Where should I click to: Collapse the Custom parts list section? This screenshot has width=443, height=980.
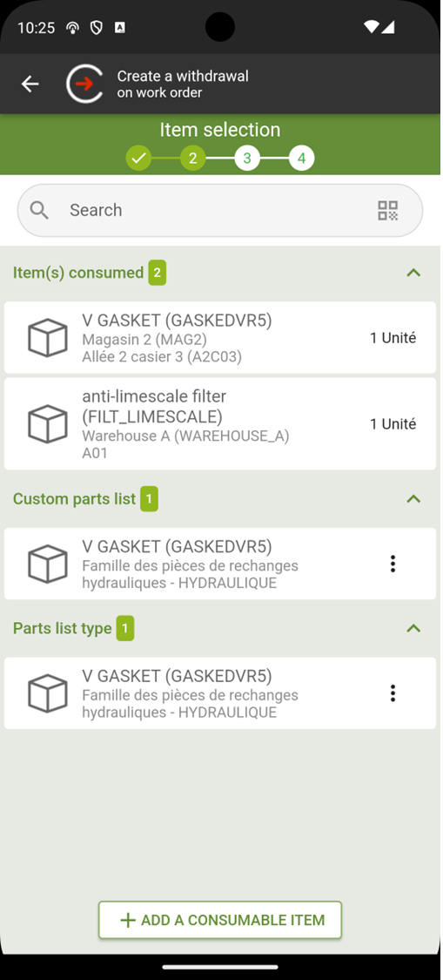[413, 499]
